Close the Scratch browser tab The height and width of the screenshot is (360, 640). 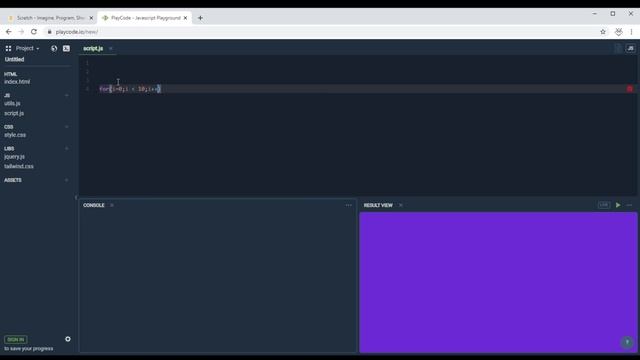pyautogui.click(x=91, y=18)
